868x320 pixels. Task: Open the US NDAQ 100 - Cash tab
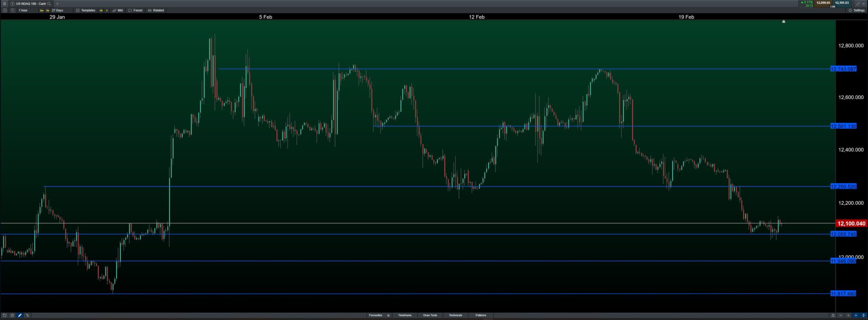[x=31, y=4]
